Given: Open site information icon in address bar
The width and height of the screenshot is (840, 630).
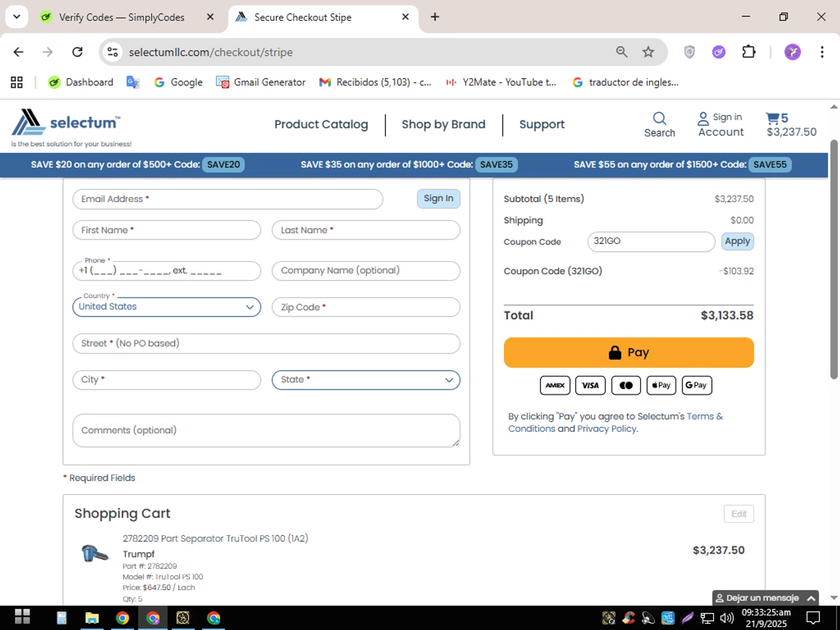Looking at the screenshot, I should pyautogui.click(x=113, y=52).
